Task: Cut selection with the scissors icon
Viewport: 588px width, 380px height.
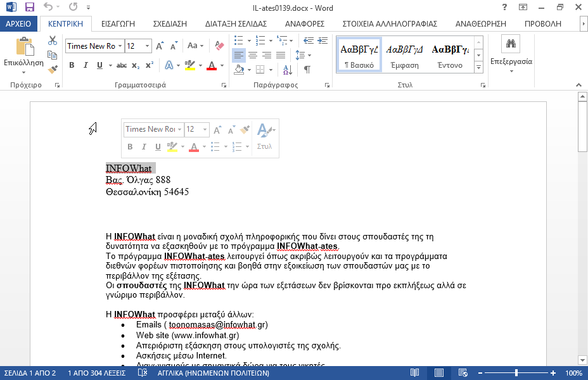Action: (x=53, y=41)
